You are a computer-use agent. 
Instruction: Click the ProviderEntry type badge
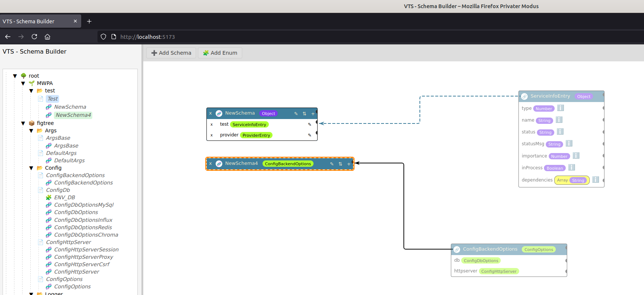tap(256, 135)
